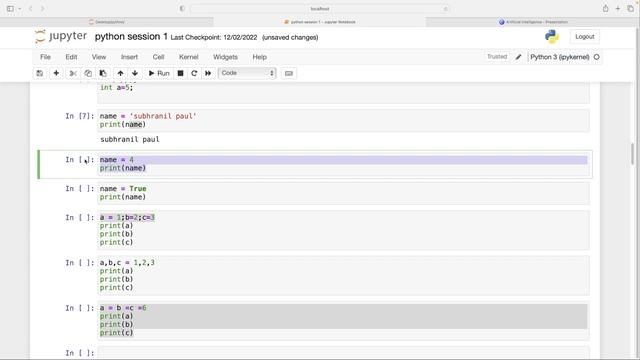Move selected cell up arrow
This screenshot has height=360, width=640.
click(x=120, y=73)
